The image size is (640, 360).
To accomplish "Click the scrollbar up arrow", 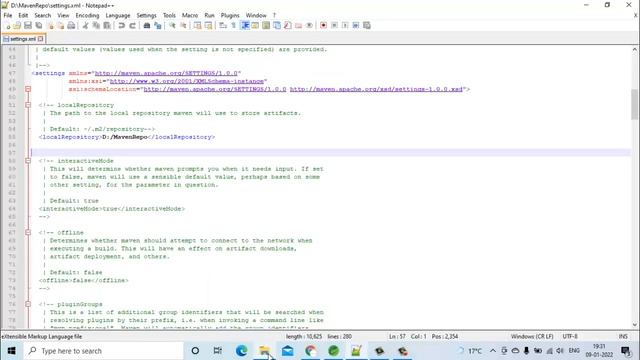I will pos(634,49).
